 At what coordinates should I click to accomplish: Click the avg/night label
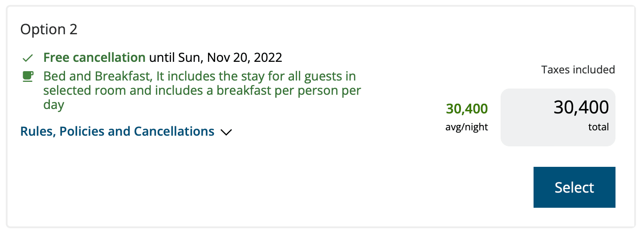coord(467,127)
